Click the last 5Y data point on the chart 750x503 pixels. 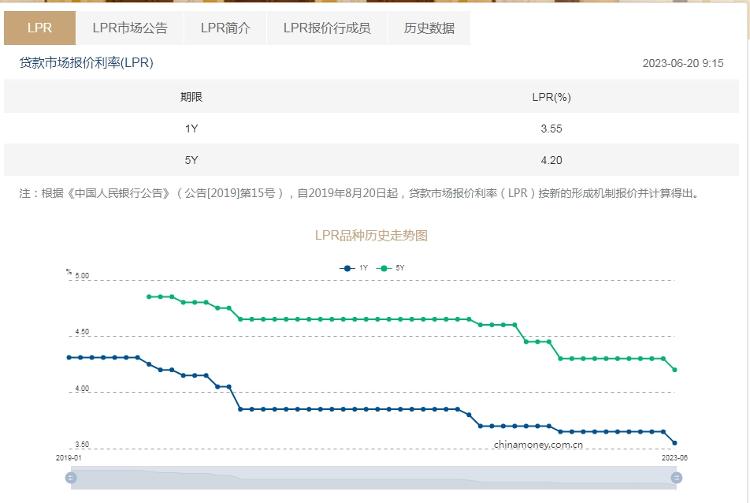[675, 370]
